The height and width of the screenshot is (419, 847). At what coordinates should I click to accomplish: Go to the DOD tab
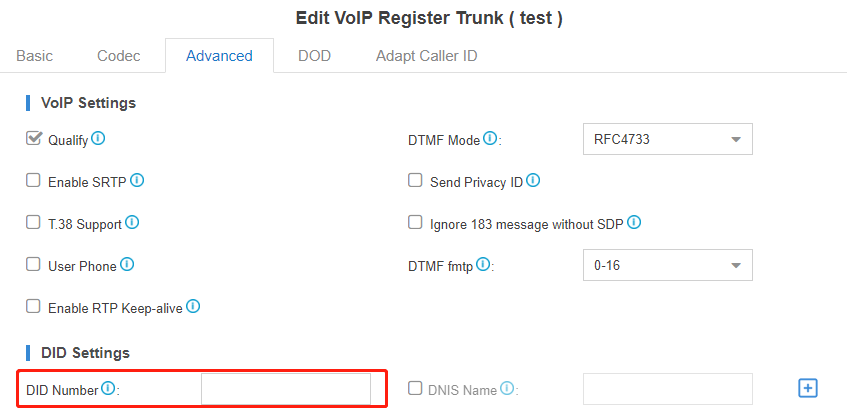click(x=314, y=56)
